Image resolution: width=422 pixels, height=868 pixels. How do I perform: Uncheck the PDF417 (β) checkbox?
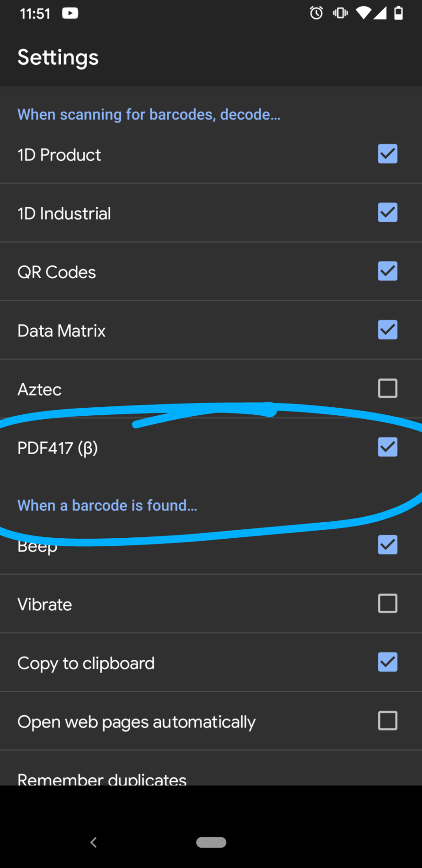pyautogui.click(x=387, y=447)
